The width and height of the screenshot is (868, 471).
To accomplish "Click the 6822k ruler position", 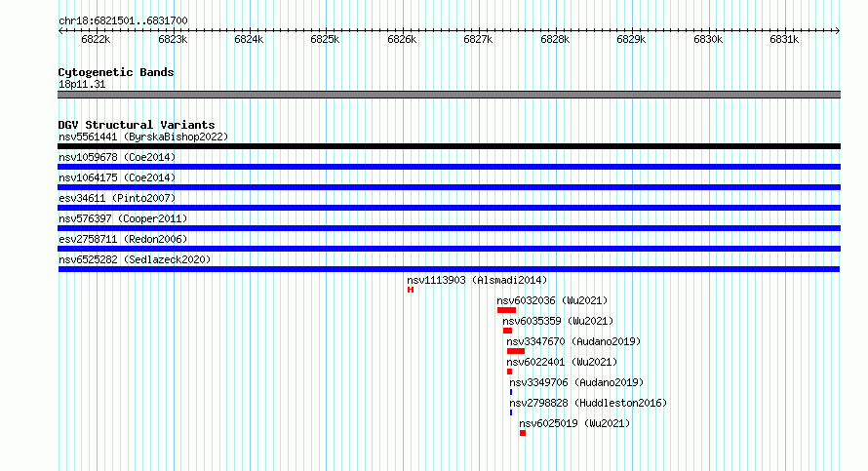I will point(96,39).
